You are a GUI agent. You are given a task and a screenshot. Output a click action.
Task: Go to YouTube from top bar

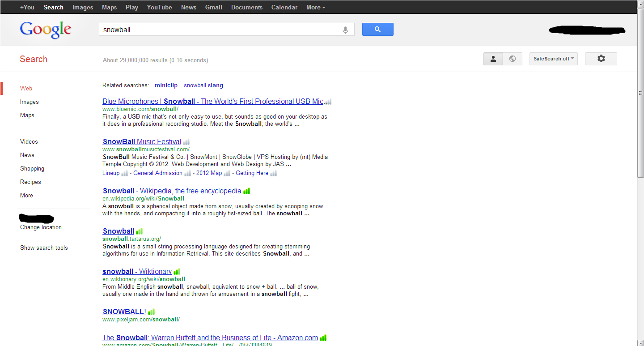tap(159, 7)
